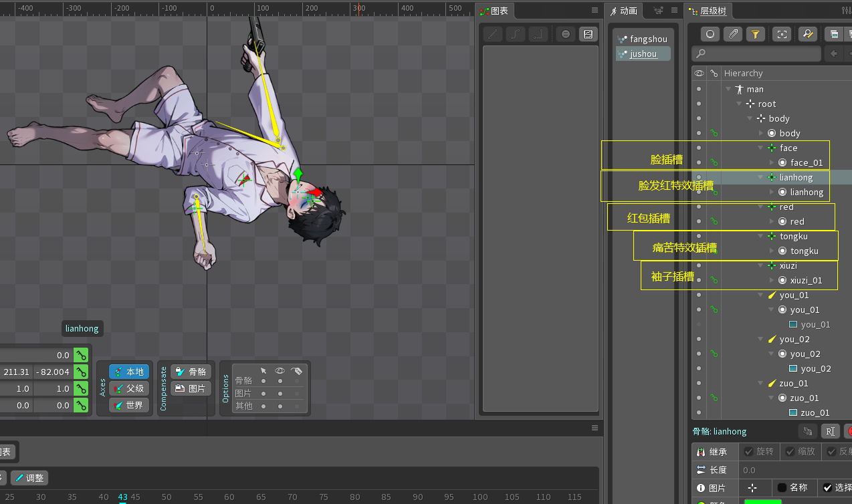Click the circle icon in the hierarchy toolbar
Screen dimensions: 852x504
click(x=710, y=34)
